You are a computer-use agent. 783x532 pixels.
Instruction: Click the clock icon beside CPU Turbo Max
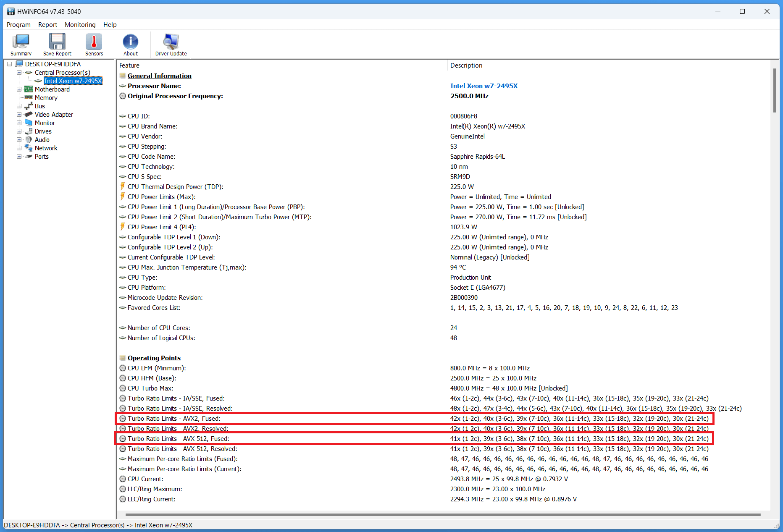[123, 388]
